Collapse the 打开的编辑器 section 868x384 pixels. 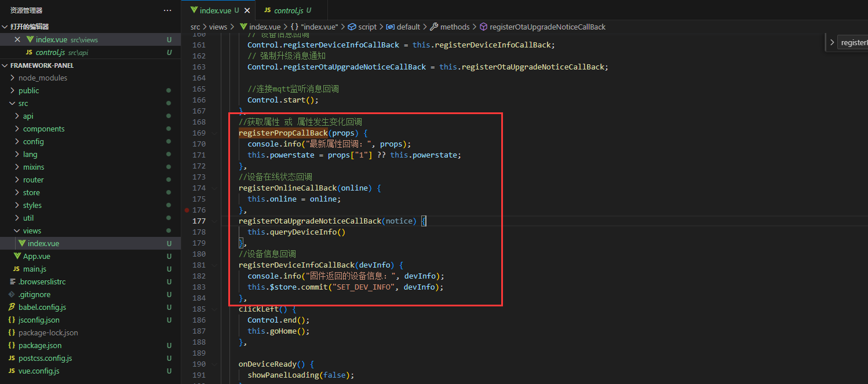5,27
